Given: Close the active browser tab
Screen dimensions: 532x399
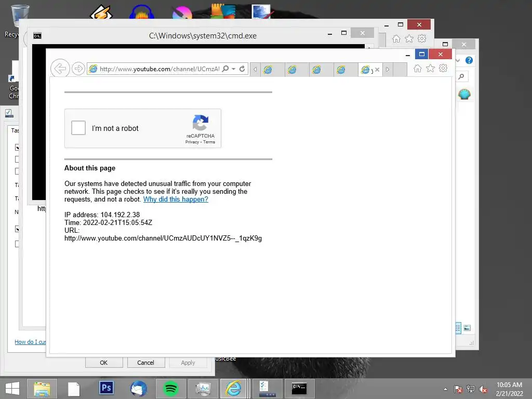Looking at the screenshot, I should [377, 70].
